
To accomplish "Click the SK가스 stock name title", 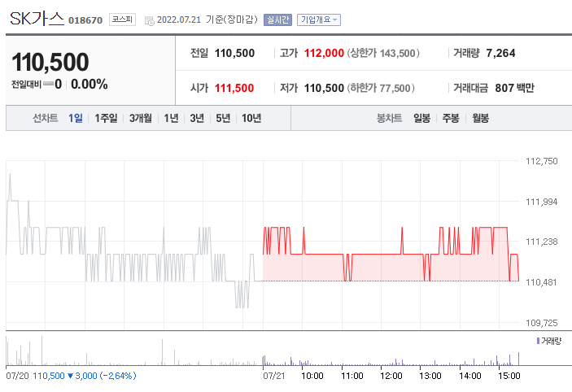I will click(37, 19).
